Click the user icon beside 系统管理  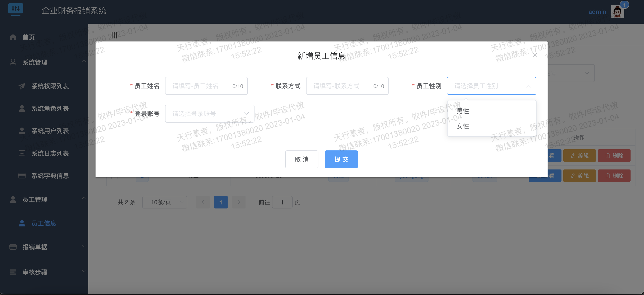coord(13,62)
